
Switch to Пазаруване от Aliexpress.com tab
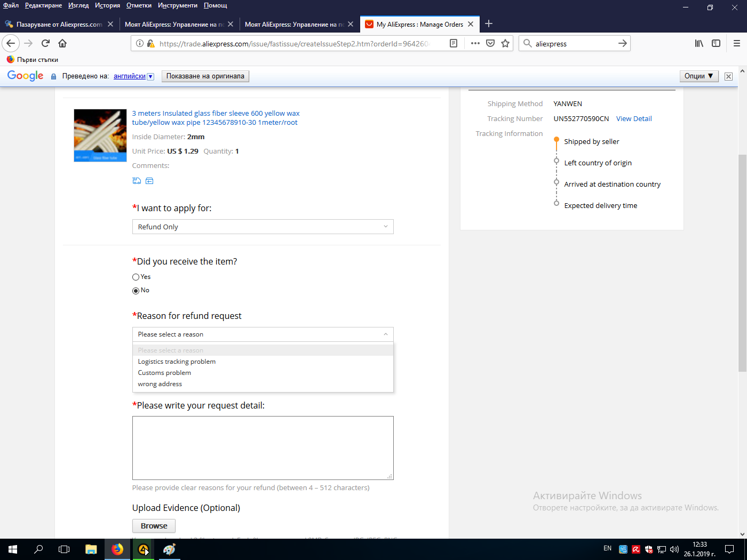coord(59,24)
